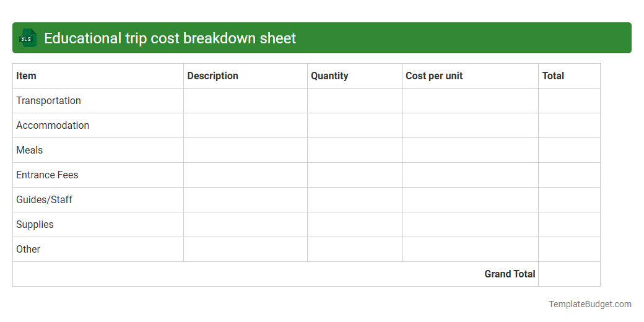Click the Total cell for Other
The height and width of the screenshot is (322, 644).
click(569, 250)
